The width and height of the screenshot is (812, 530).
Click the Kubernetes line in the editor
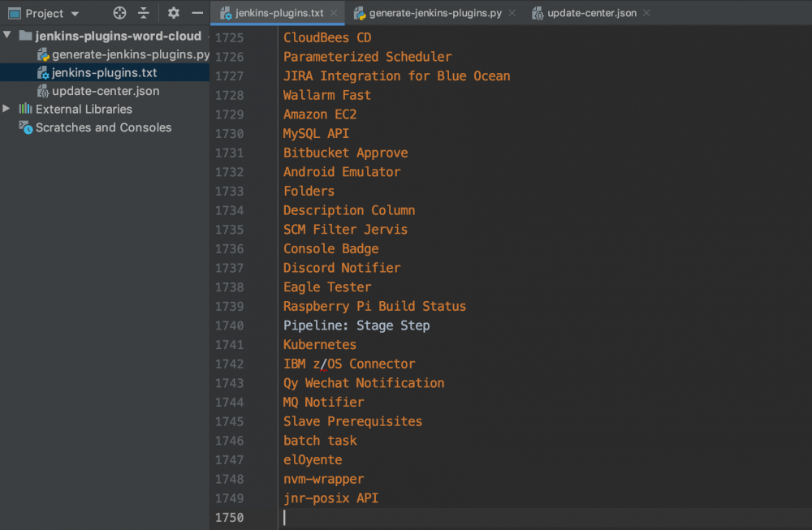click(x=319, y=344)
